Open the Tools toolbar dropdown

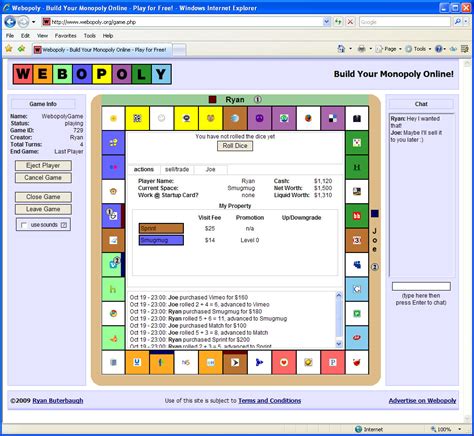coord(418,49)
